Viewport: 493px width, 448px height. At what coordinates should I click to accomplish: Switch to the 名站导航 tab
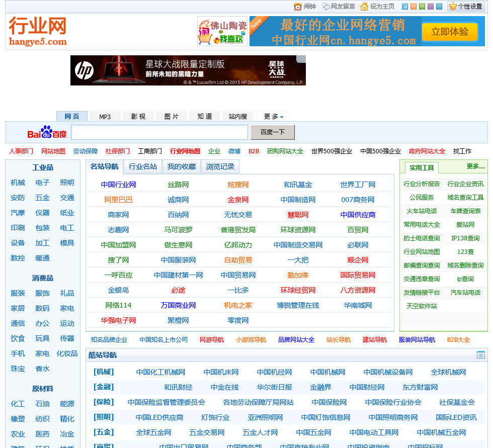click(105, 166)
